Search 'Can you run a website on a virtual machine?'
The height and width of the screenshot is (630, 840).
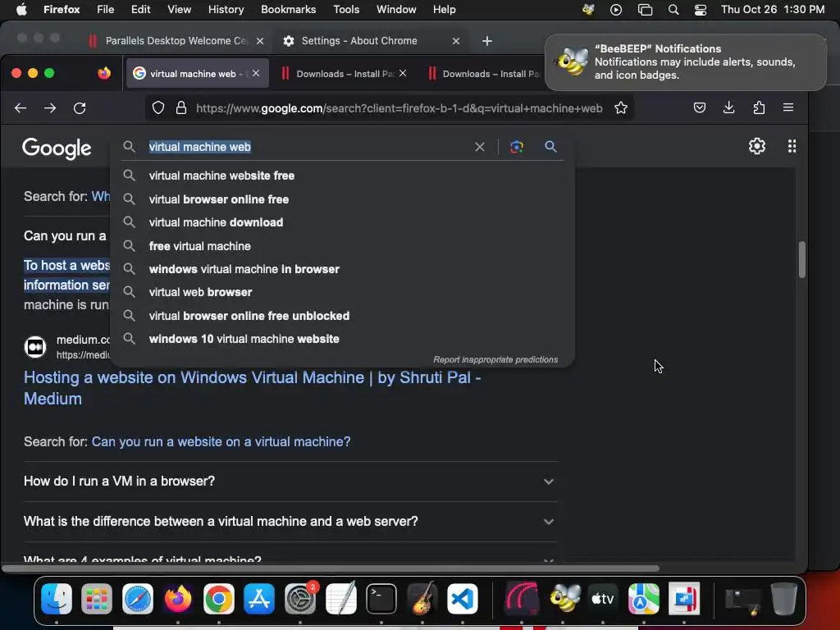[x=221, y=441]
